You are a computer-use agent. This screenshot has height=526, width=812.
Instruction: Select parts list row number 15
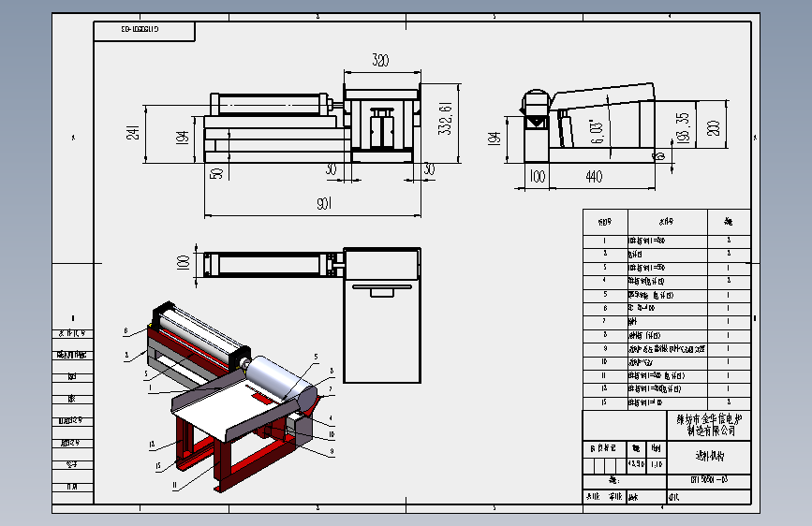667,402
